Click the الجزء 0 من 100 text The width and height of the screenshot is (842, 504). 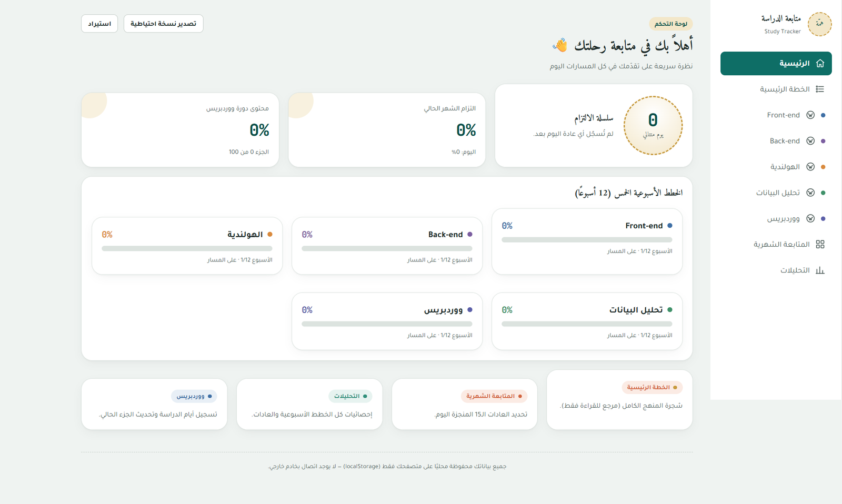[x=248, y=152]
